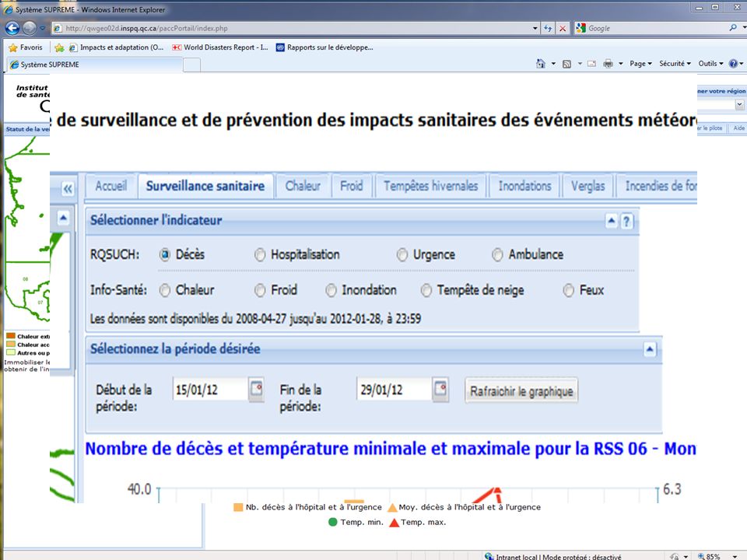Select the Tempête de neige radio button

(x=426, y=290)
